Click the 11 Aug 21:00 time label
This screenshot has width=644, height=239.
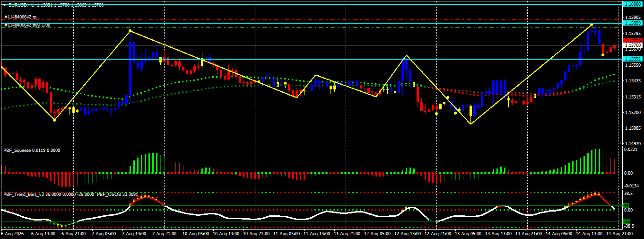[x=346, y=234]
